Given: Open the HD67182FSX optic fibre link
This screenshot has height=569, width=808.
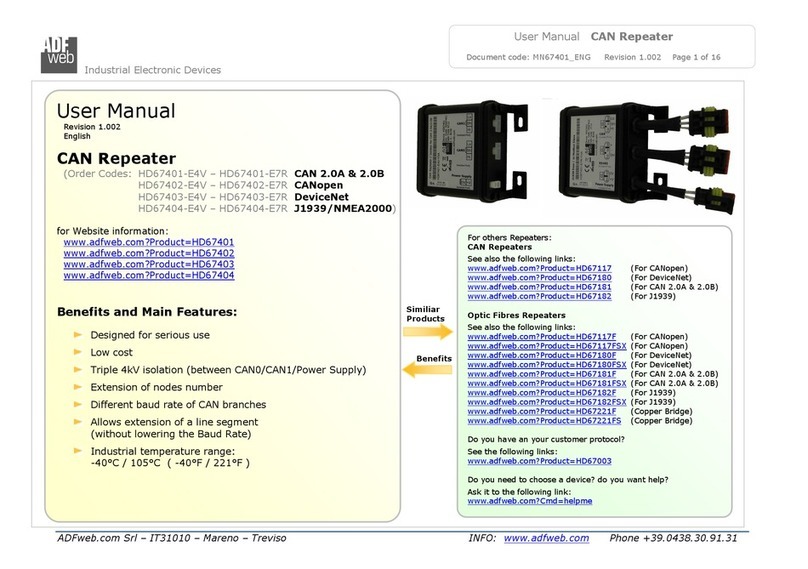Looking at the screenshot, I should coord(547,401).
